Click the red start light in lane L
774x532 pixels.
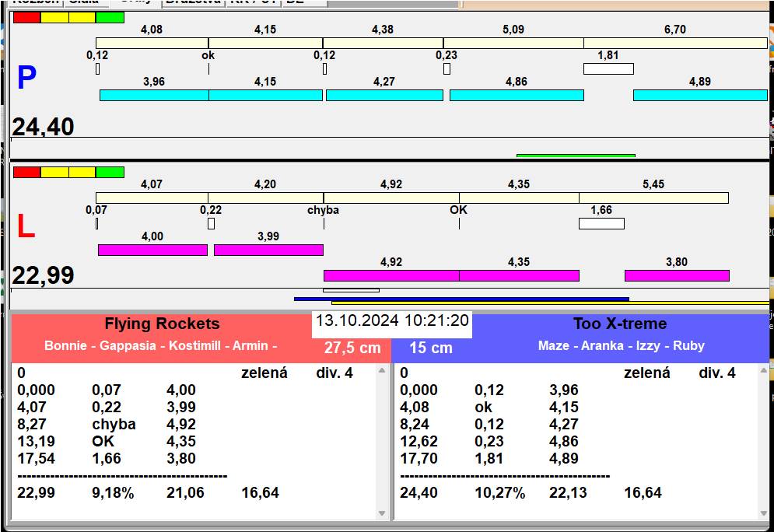click(x=26, y=172)
